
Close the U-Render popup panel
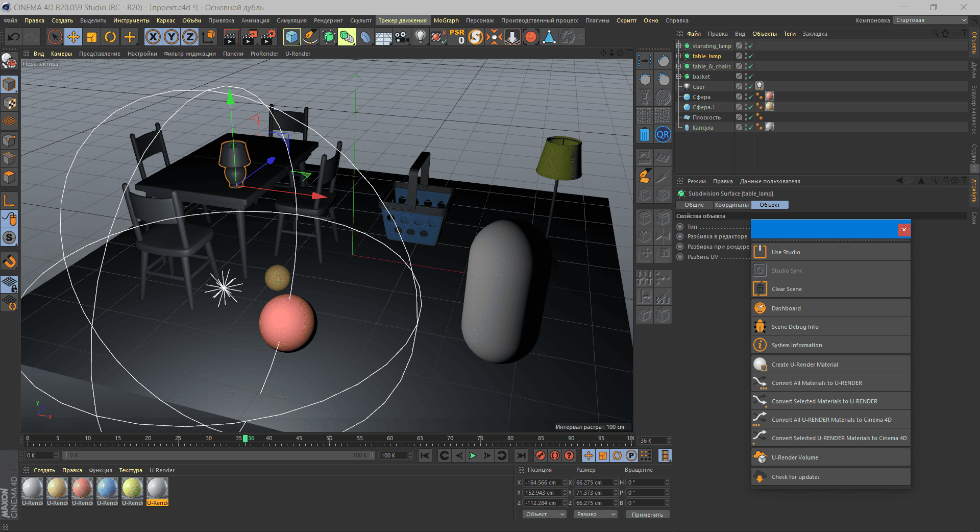pyautogui.click(x=904, y=230)
